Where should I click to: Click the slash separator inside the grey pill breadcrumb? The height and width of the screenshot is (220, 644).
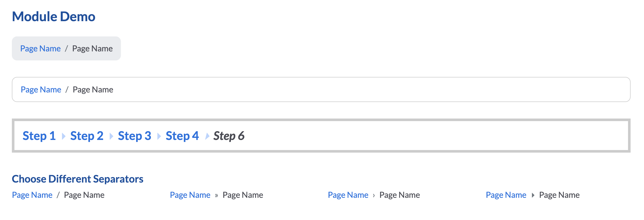point(66,48)
